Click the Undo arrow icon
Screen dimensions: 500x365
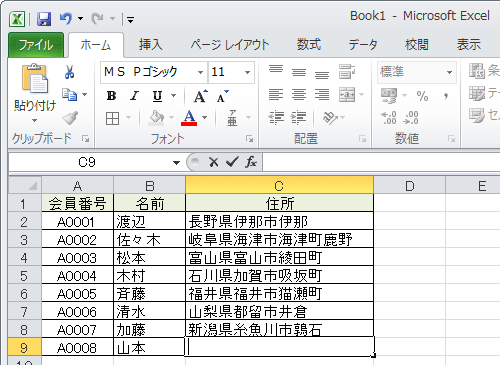coord(65,18)
